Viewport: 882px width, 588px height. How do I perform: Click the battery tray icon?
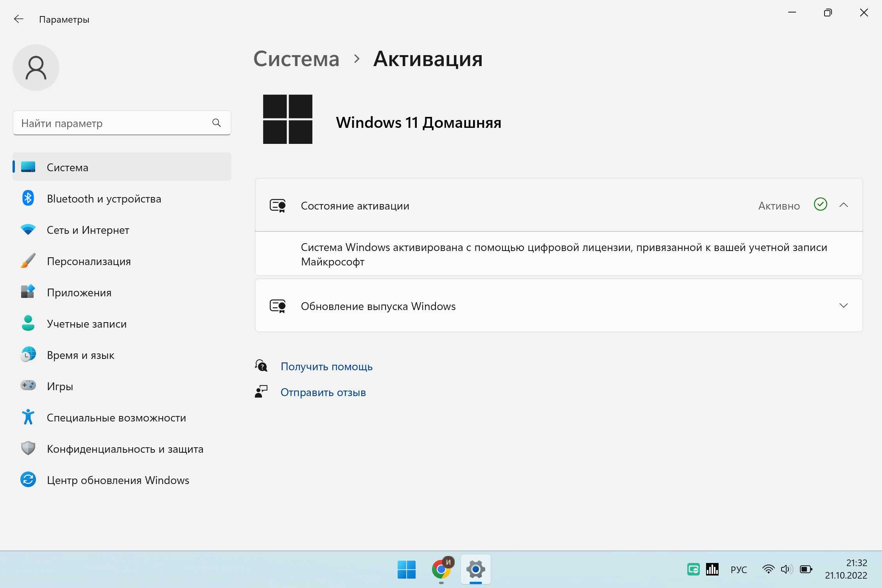pyautogui.click(x=806, y=569)
